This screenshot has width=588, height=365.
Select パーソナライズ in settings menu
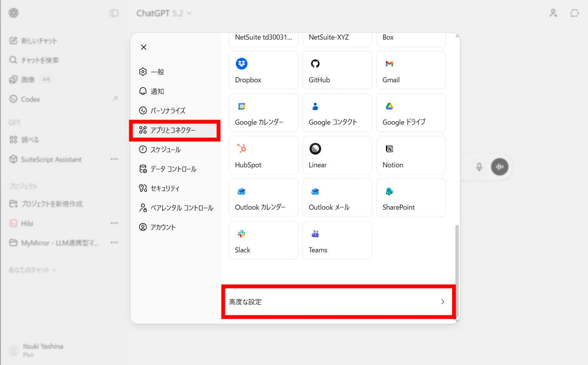[x=175, y=111]
